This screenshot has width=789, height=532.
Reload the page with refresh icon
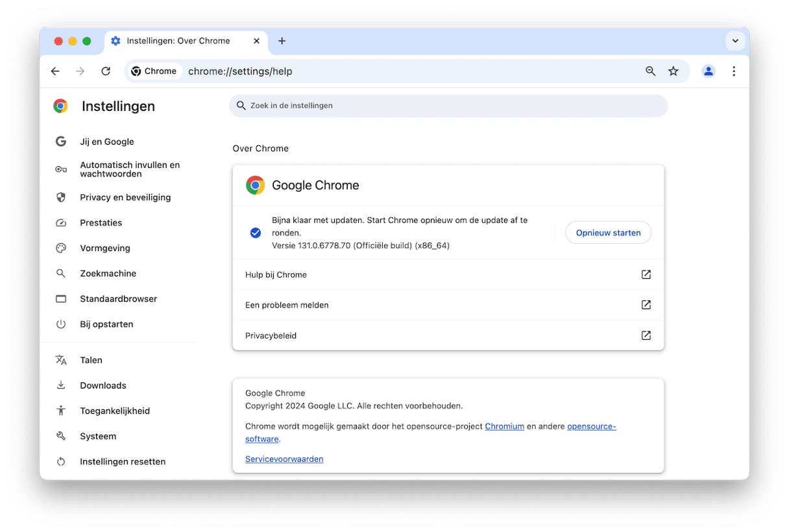[106, 71]
